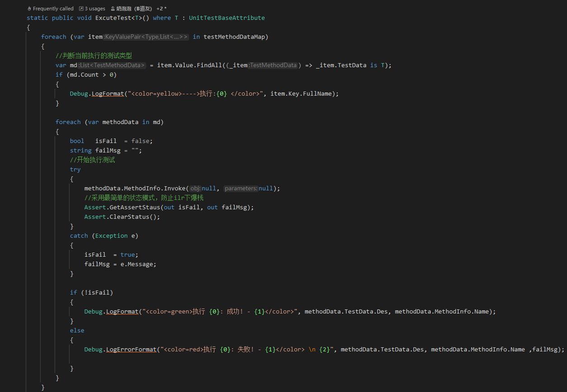Click the underlined LogErrorFormat method link
Image resolution: width=567 pixels, height=392 pixels.
tap(131, 349)
